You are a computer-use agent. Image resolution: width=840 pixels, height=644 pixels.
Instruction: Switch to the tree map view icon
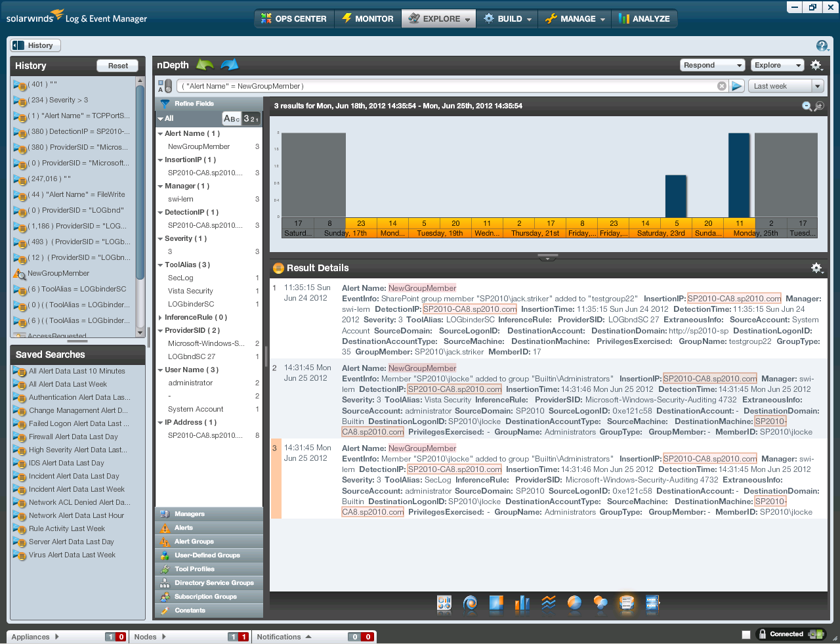pyautogui.click(x=496, y=603)
